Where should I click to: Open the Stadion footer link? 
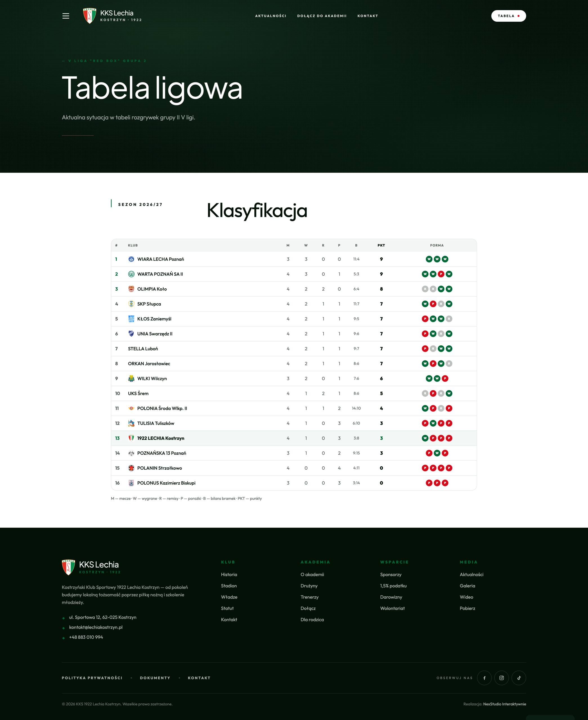click(229, 586)
